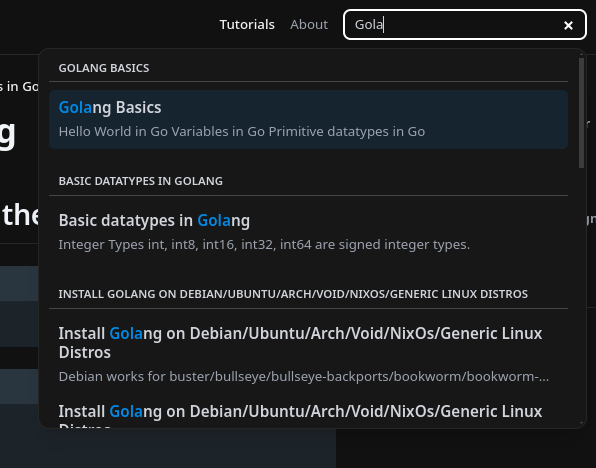This screenshot has width=596, height=468.
Task: Open 'Basic datatypes in Golang' result
Action: point(308,232)
